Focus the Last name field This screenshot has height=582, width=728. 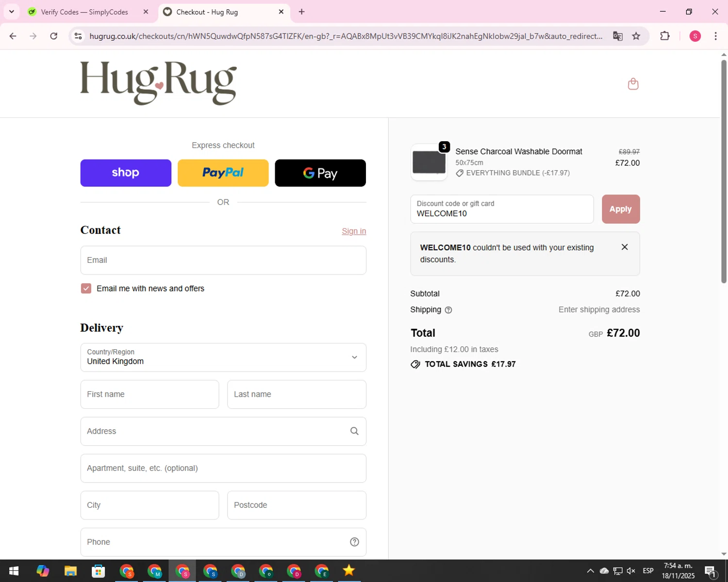[x=297, y=394]
